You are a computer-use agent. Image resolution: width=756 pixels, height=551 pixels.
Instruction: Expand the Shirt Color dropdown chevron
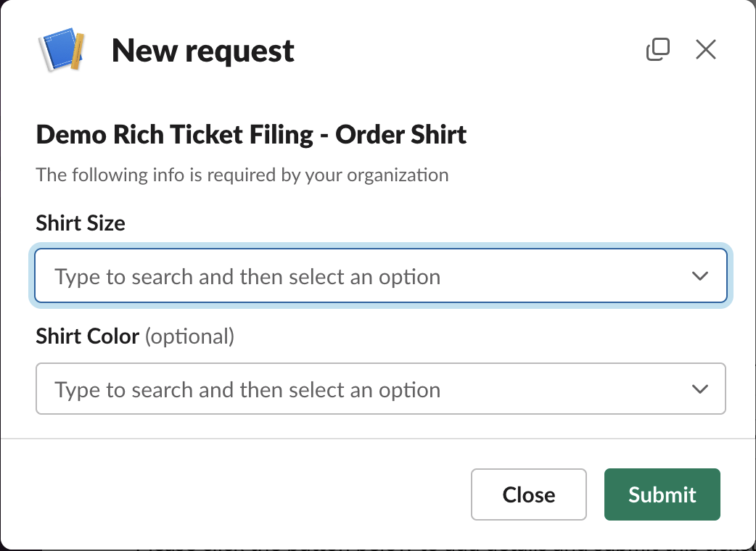pyautogui.click(x=699, y=389)
